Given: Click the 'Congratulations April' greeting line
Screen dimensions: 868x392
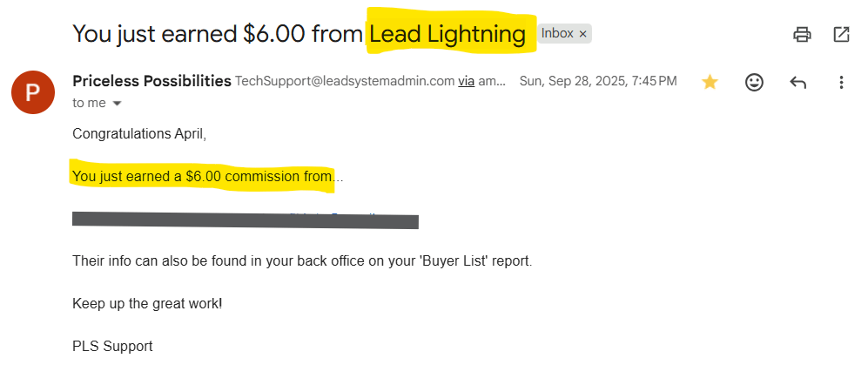Looking at the screenshot, I should 139,134.
